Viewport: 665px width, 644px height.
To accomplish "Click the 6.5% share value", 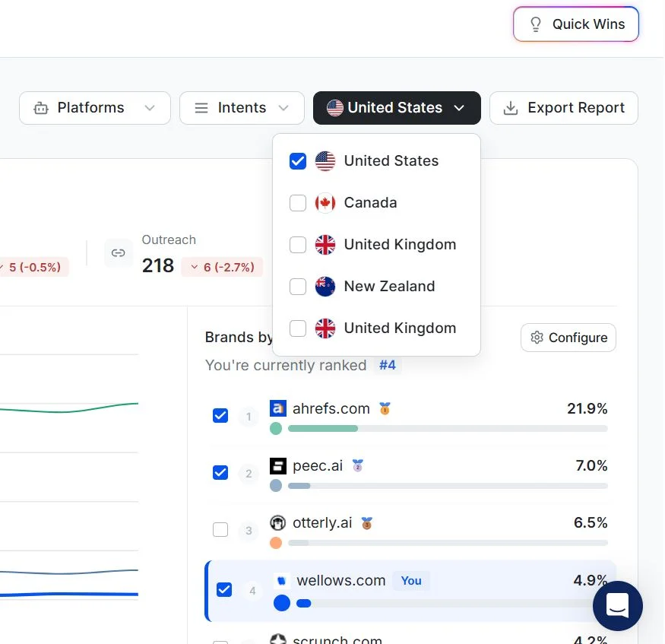I will click(x=591, y=522).
